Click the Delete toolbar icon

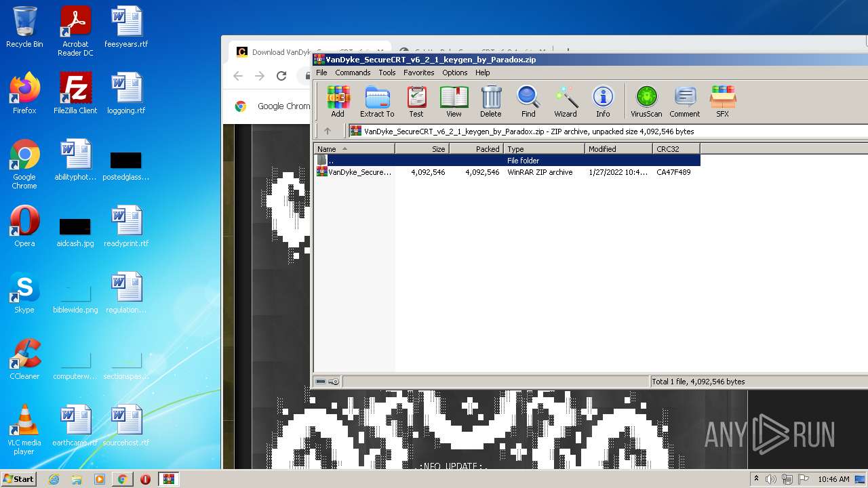[491, 102]
